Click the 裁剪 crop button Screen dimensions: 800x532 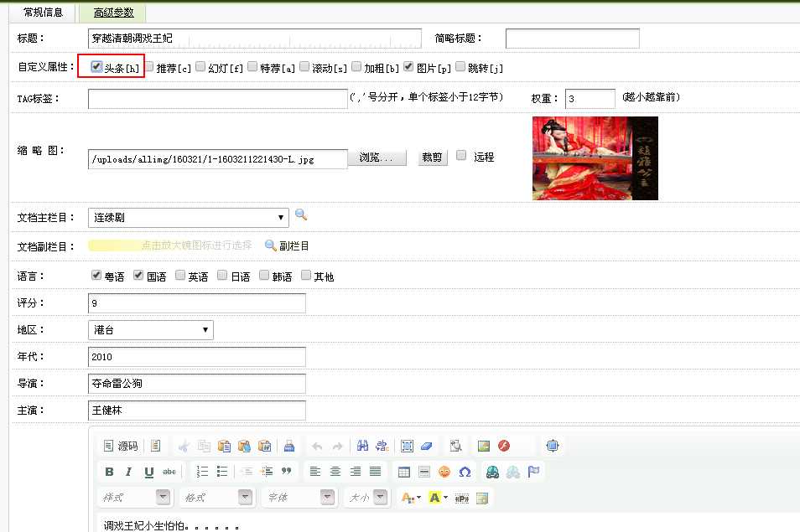433,158
